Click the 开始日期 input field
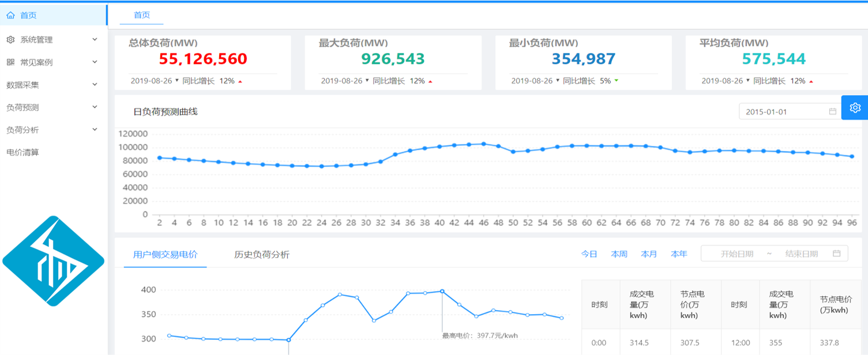868x355 pixels. [737, 254]
